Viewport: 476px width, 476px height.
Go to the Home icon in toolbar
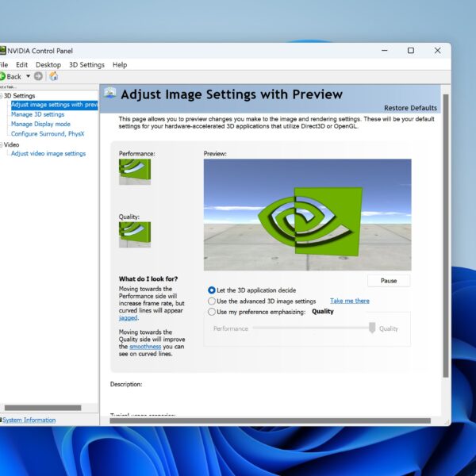[x=53, y=76]
